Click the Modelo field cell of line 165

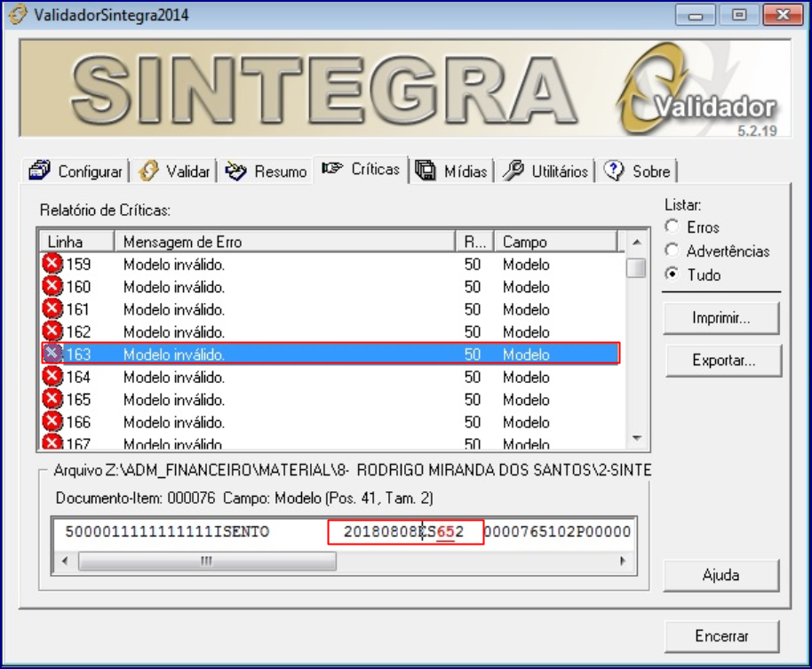tap(526, 400)
